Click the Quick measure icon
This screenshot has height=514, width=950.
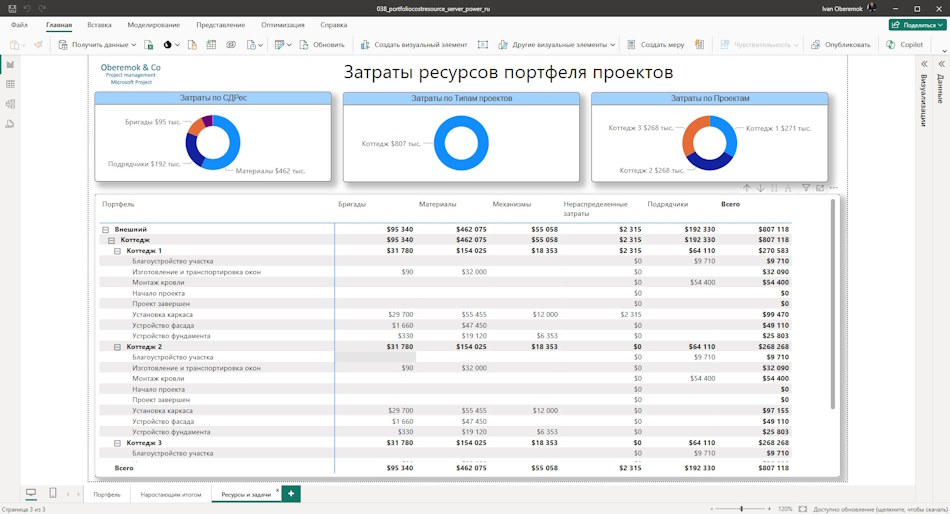pos(699,45)
